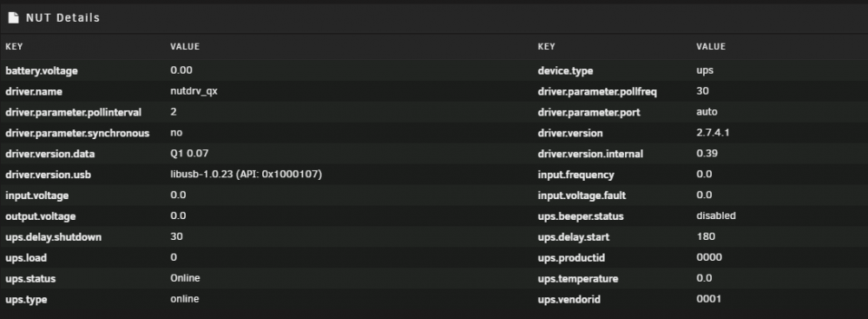Click the driver.parameter.pollfreq value 30
This screenshot has width=868, height=319.
pos(702,91)
